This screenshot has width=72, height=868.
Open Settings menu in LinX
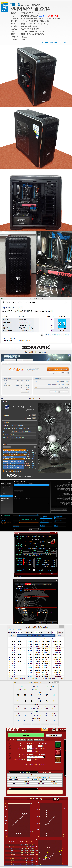(x=14, y=630)
